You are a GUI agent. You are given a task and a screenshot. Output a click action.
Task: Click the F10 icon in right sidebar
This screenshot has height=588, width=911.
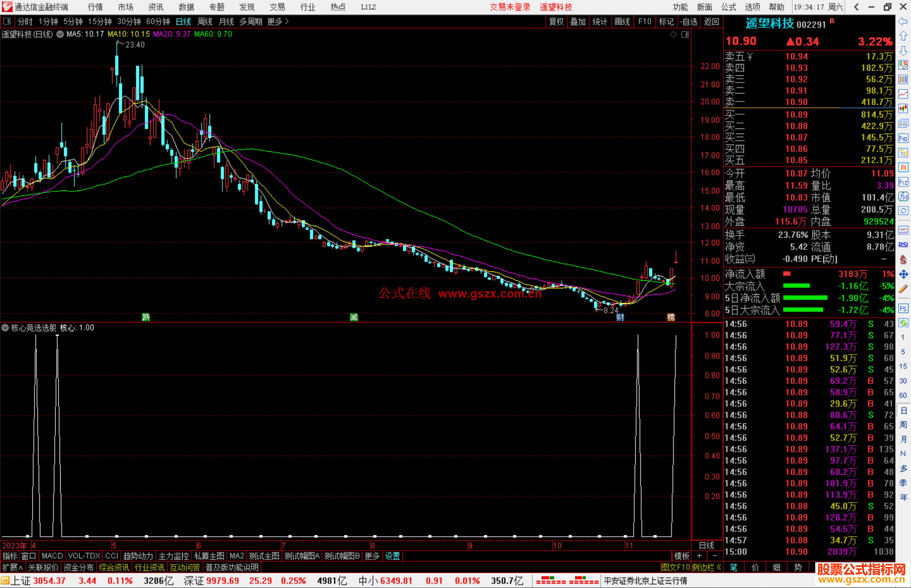903,138
